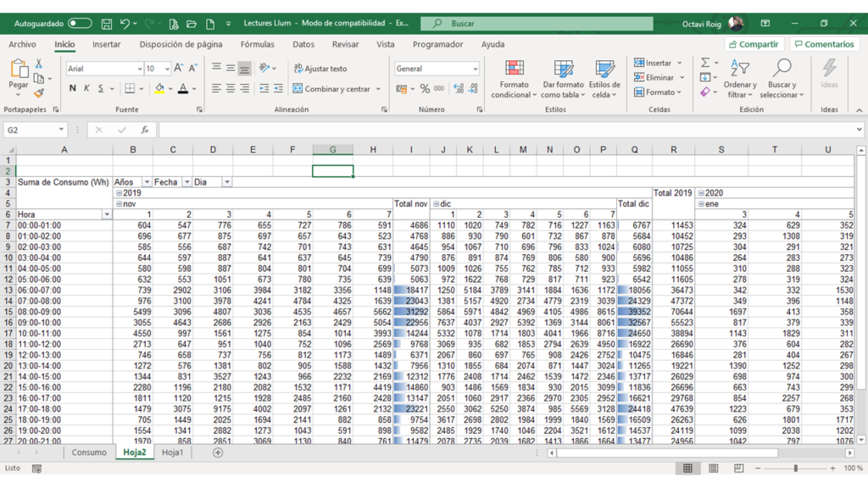The image size is (868, 488).
Task: Click the Center align icon
Action: coord(231,88)
